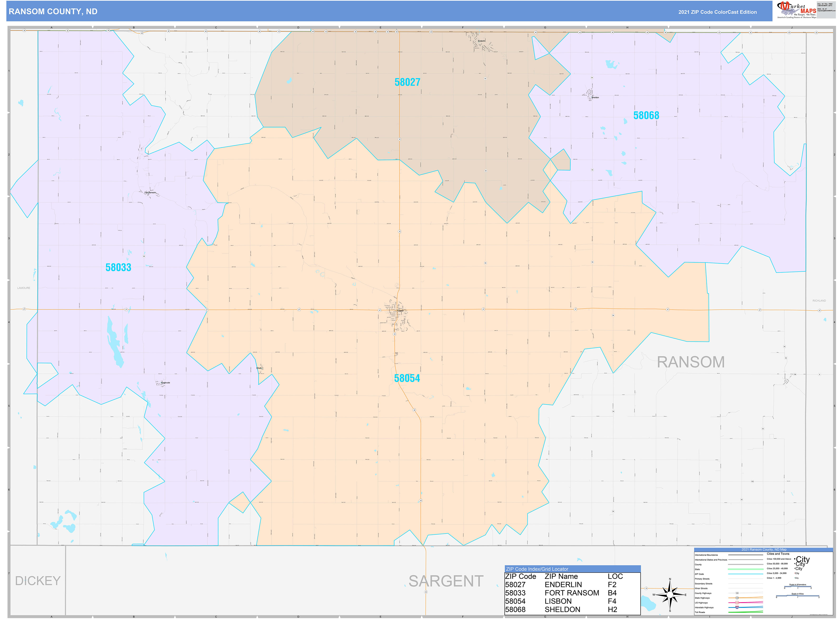Expand the Cities and Towns legend section
This screenshot has height=619, width=840.
click(x=778, y=554)
